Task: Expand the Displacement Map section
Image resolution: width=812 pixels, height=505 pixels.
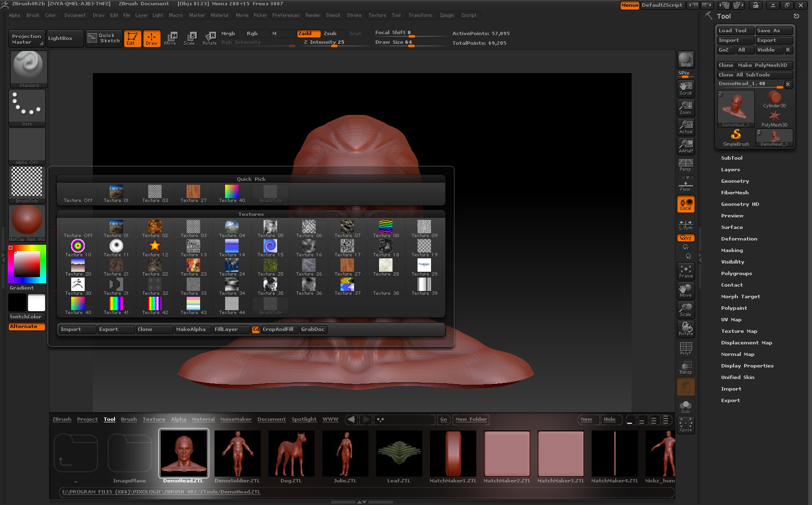Action: click(x=747, y=343)
